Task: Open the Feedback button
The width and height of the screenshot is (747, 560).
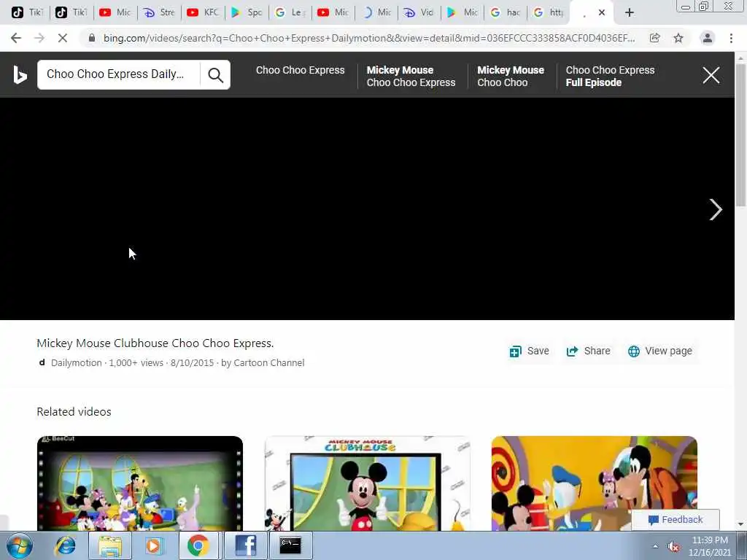Action: tap(675, 519)
